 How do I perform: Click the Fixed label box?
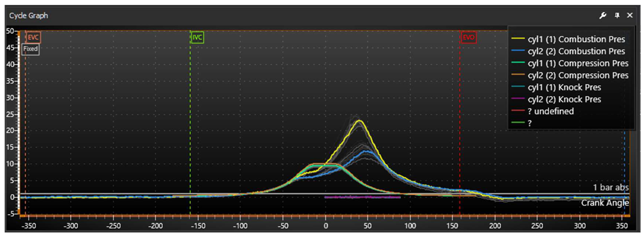point(31,49)
